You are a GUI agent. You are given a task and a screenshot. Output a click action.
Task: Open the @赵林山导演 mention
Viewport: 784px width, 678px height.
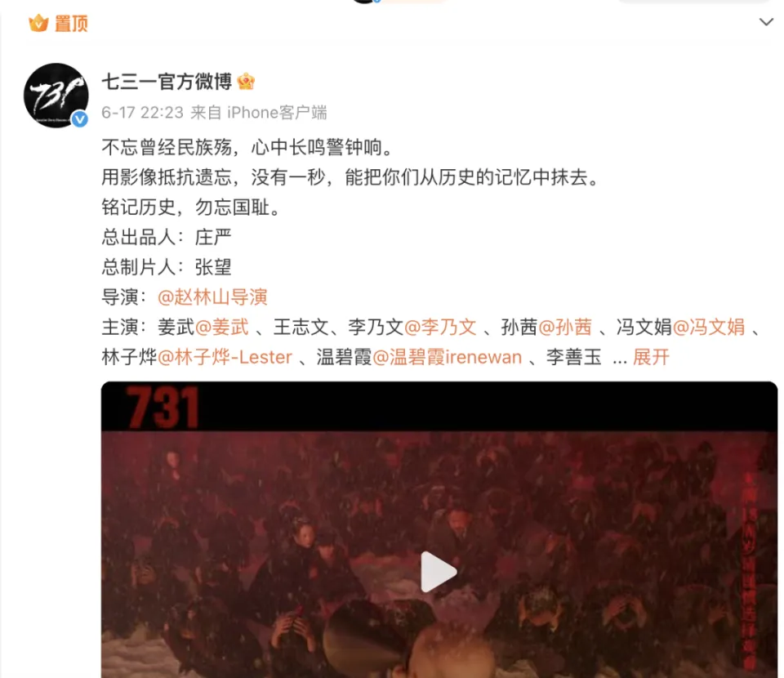212,297
